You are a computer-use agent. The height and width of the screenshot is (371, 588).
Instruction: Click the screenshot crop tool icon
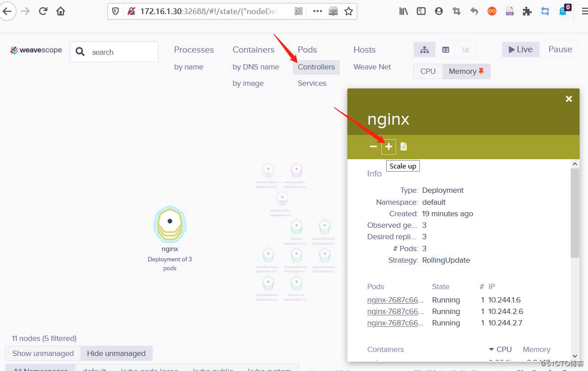pos(457,11)
